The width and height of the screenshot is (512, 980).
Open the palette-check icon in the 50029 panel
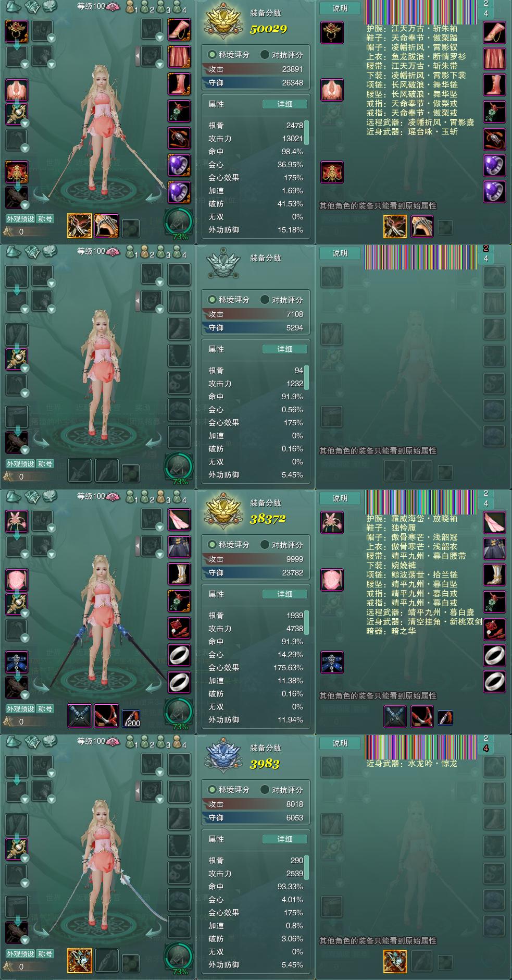pos(32,6)
